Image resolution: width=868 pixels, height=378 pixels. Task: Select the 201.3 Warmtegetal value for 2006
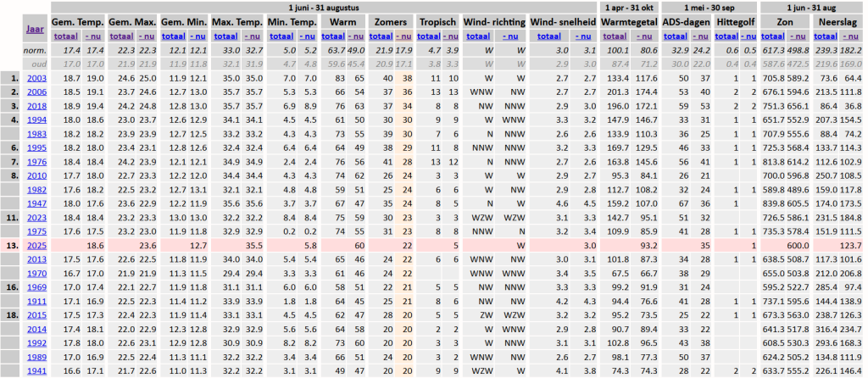[x=618, y=92]
